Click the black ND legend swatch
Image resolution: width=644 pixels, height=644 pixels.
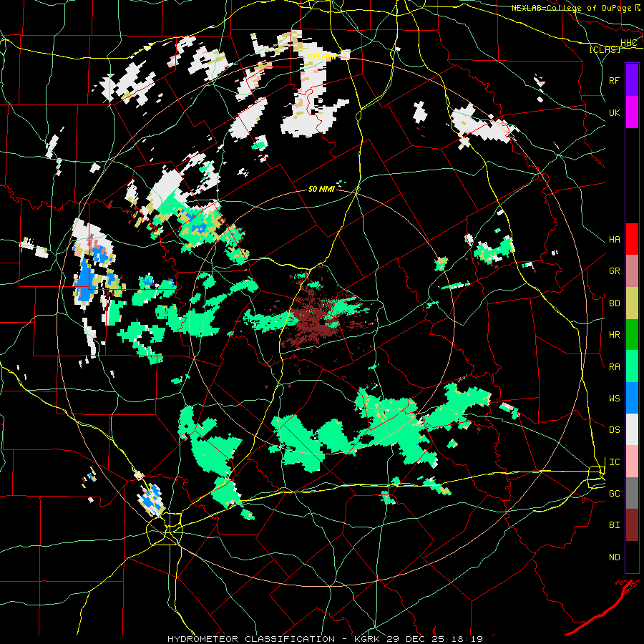(x=632, y=557)
